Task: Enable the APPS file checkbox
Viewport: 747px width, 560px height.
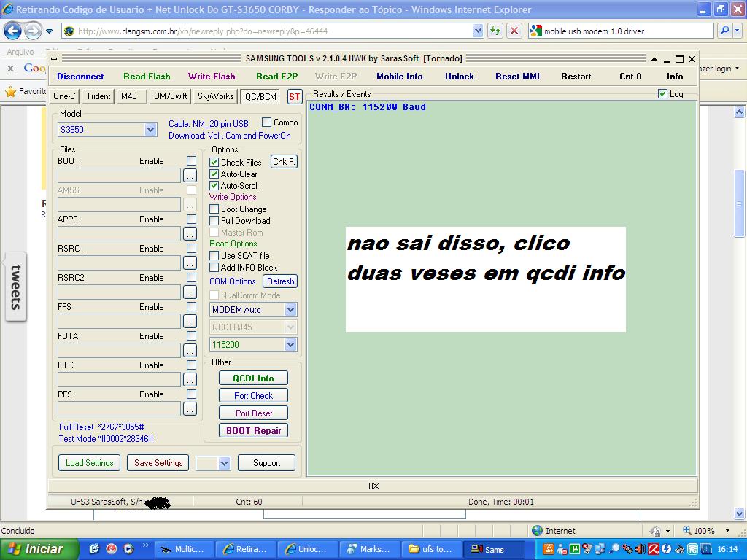Action: click(x=192, y=219)
